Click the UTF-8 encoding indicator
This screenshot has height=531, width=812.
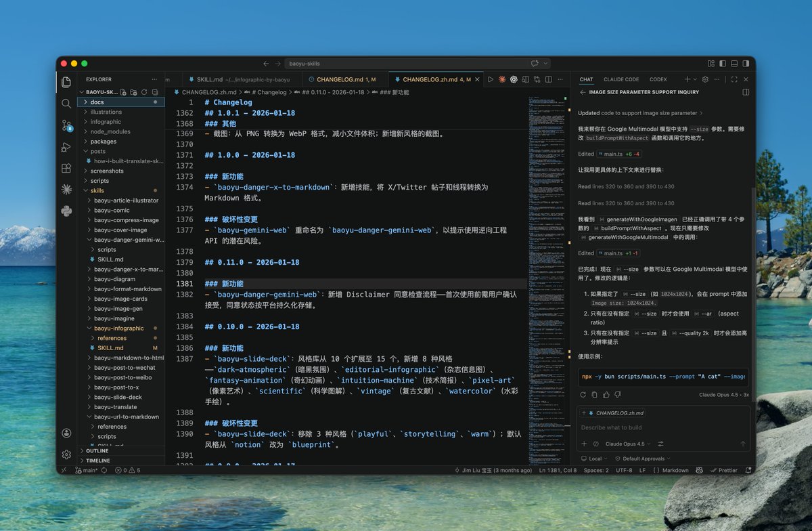pyautogui.click(x=624, y=470)
